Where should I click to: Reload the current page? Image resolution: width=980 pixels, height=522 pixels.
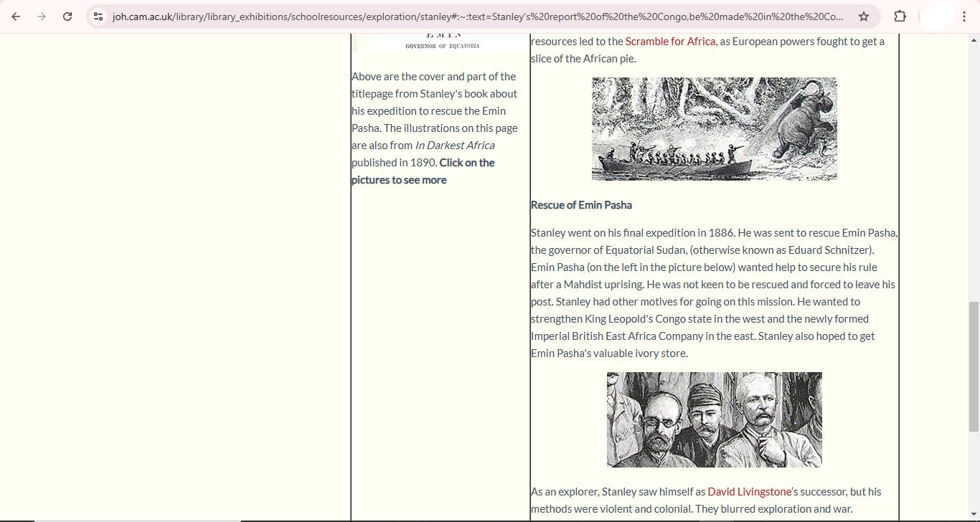tap(67, 16)
